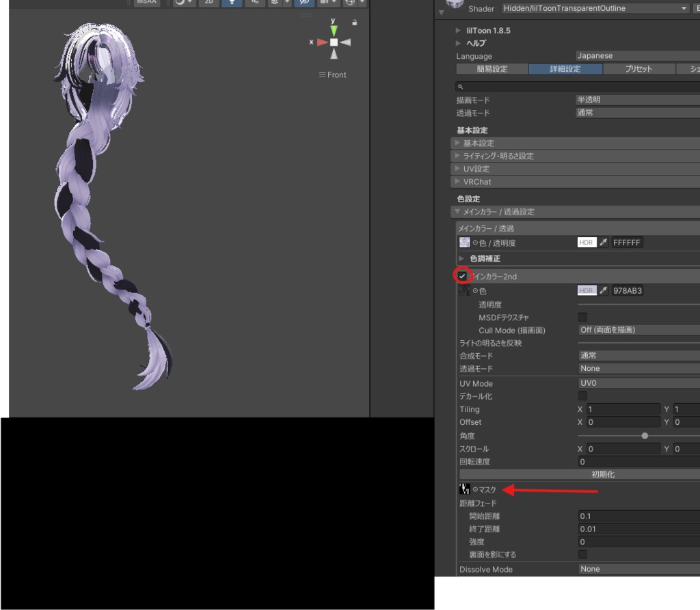Toggle the 2D view button in scene toolbar
The image size is (700, 610).
(209, 2)
